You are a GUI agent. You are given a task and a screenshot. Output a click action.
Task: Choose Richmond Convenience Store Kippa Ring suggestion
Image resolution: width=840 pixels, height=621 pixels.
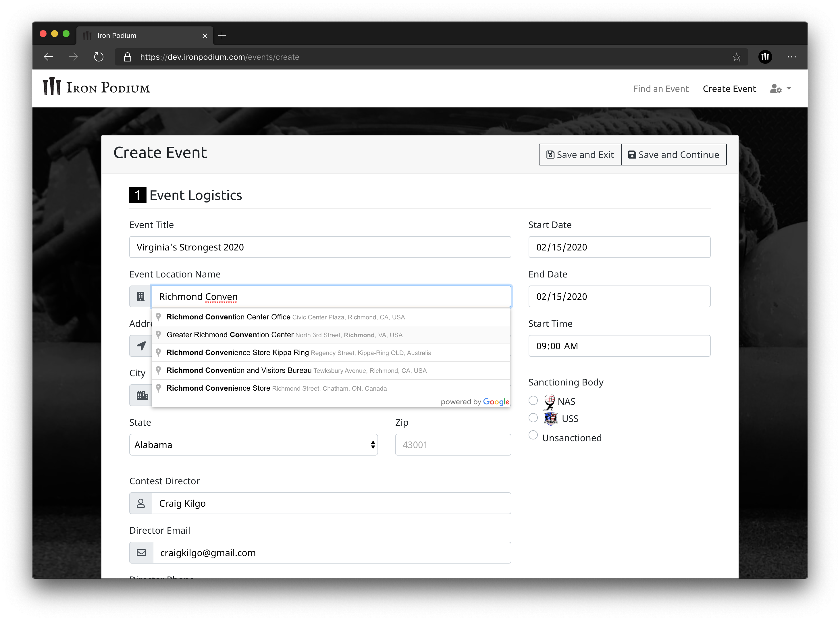[x=331, y=353]
